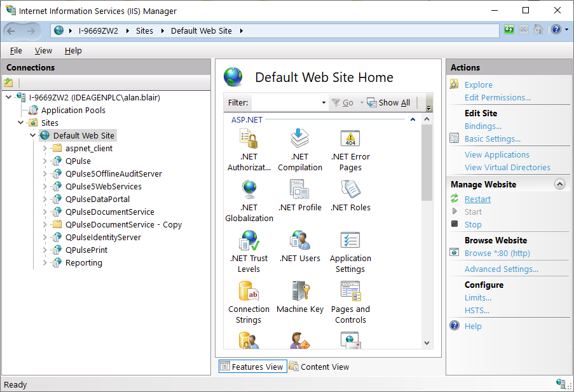Open Application Settings feature
Viewport: 574px width, 392px height.
pyautogui.click(x=350, y=252)
